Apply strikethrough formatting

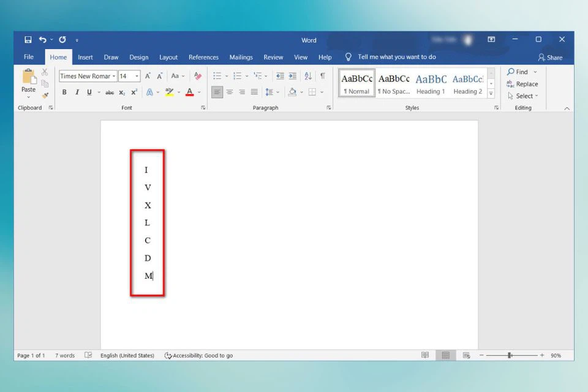(x=110, y=92)
